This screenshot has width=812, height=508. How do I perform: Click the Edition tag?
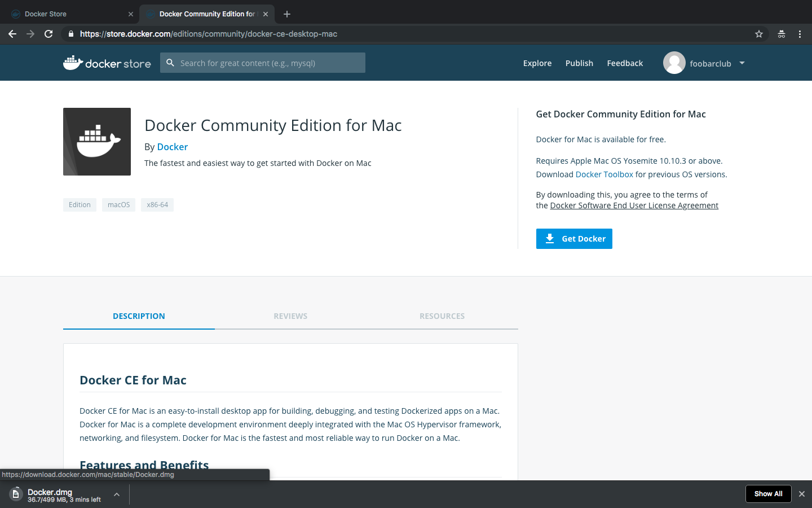click(80, 205)
